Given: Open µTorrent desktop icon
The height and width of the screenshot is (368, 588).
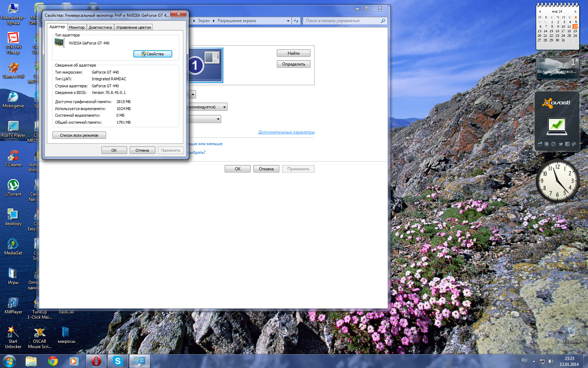Looking at the screenshot, I should (x=13, y=188).
